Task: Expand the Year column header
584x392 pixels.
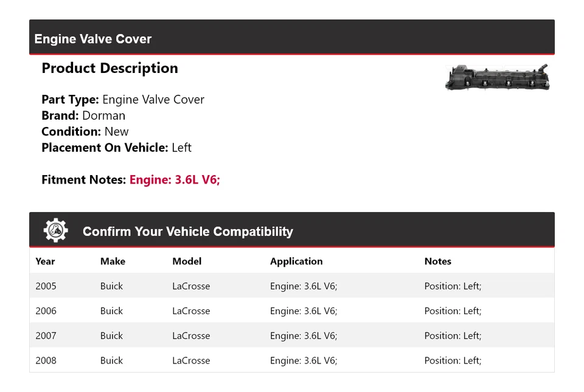Action: click(45, 261)
